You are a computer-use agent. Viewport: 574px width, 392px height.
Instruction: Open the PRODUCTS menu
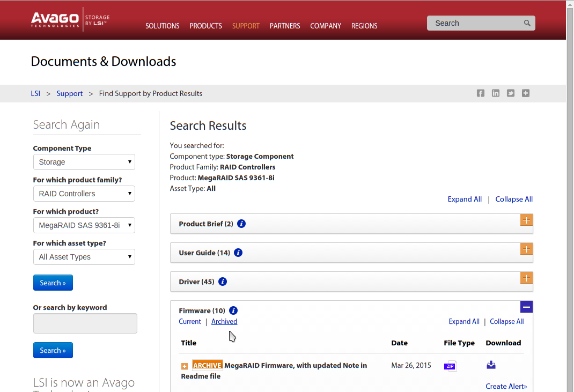206,26
